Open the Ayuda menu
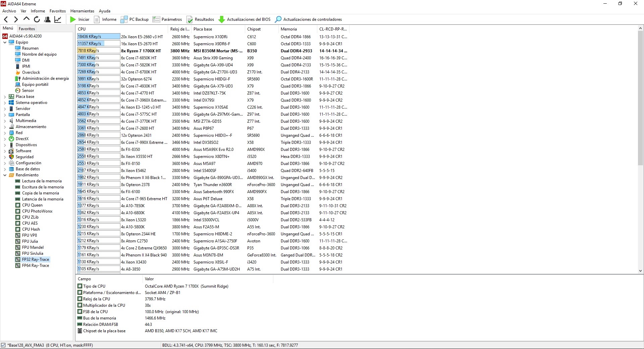Image resolution: width=644 pixels, height=349 pixels. 105,11
